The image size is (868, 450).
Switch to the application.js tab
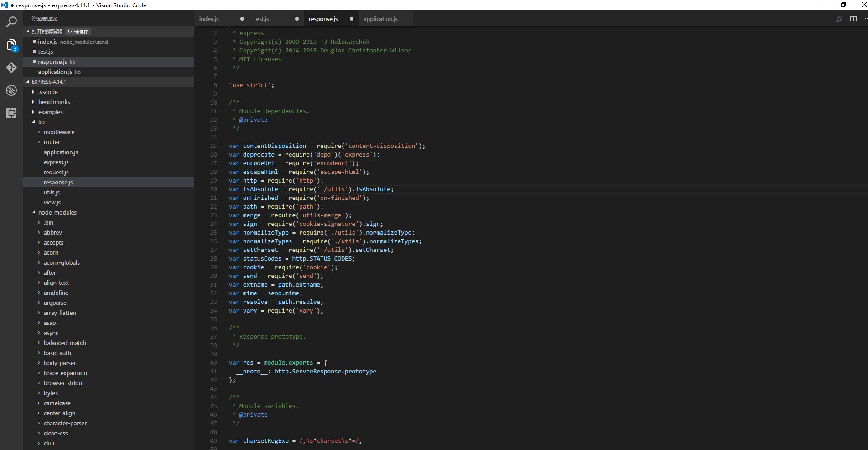(x=386, y=19)
